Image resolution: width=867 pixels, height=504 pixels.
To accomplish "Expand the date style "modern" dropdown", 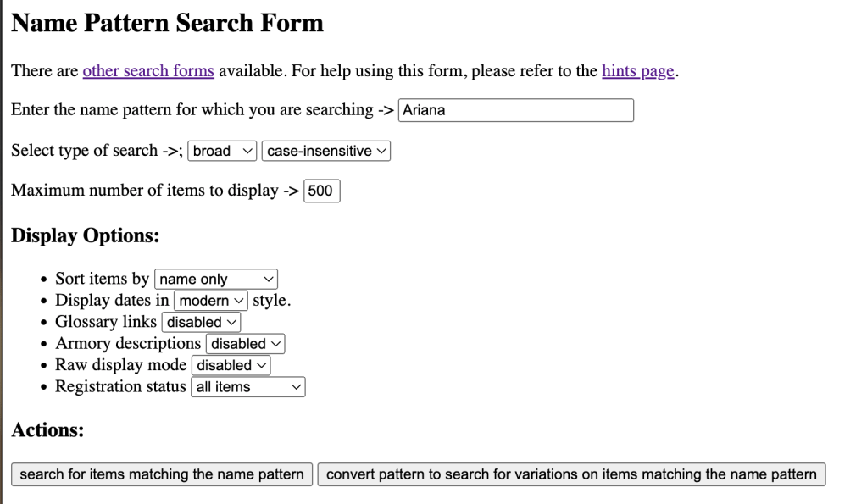I will (211, 301).
